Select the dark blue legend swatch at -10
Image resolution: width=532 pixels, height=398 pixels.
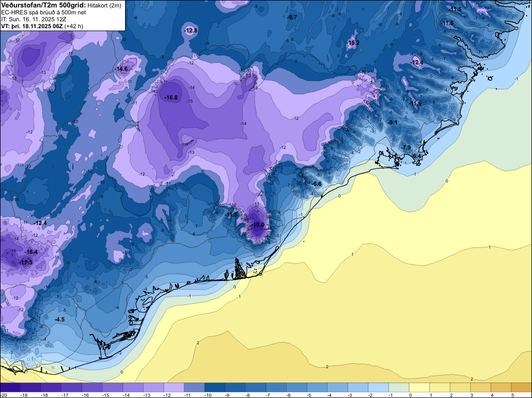(215, 387)
